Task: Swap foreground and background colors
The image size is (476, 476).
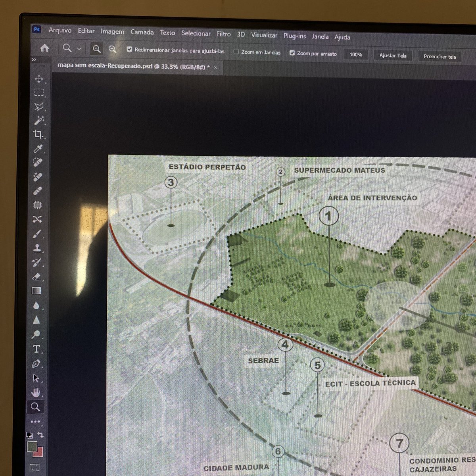Action: 40,434
